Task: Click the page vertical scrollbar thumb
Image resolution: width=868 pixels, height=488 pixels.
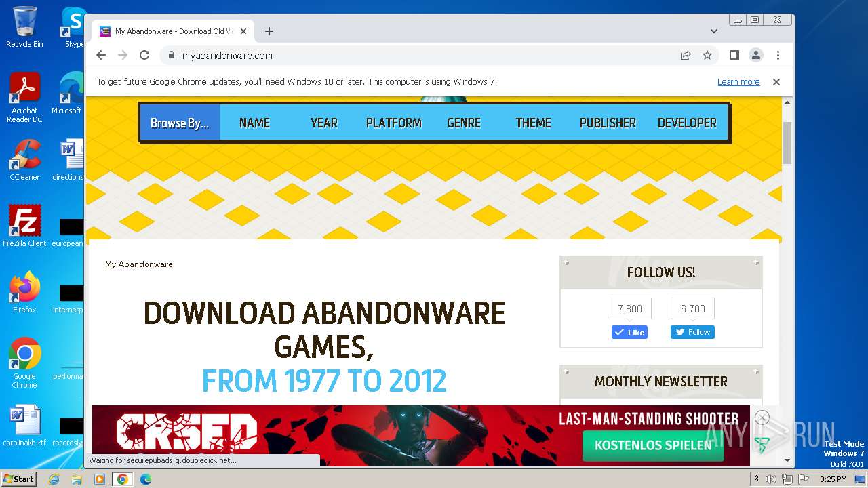Action: (787, 143)
